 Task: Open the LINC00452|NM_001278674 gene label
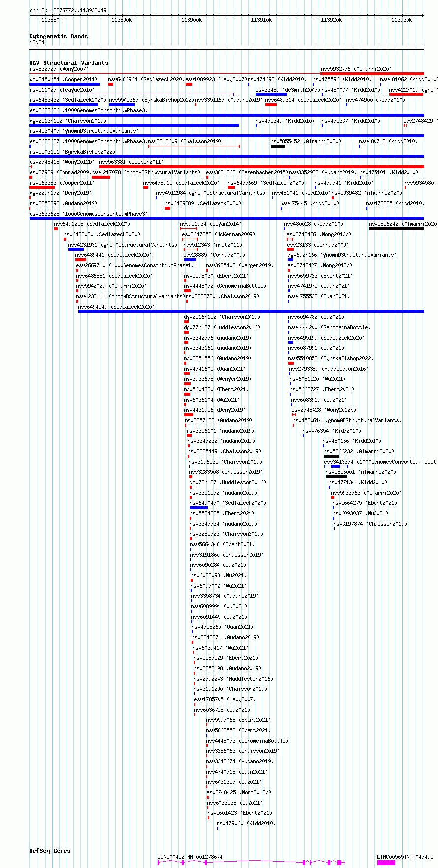point(190,857)
